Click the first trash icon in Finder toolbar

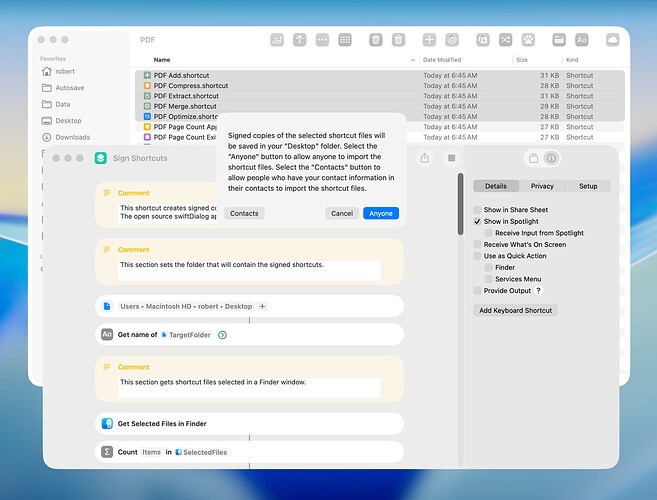click(x=375, y=40)
